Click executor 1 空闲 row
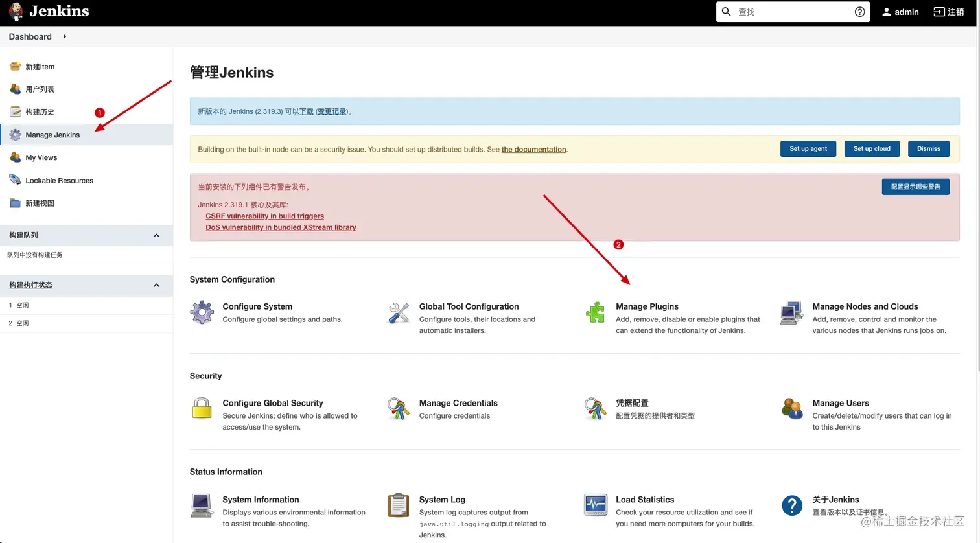 86,305
